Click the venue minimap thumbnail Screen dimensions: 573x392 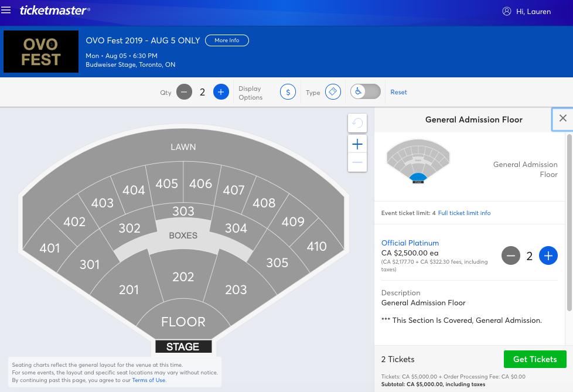pos(418,161)
